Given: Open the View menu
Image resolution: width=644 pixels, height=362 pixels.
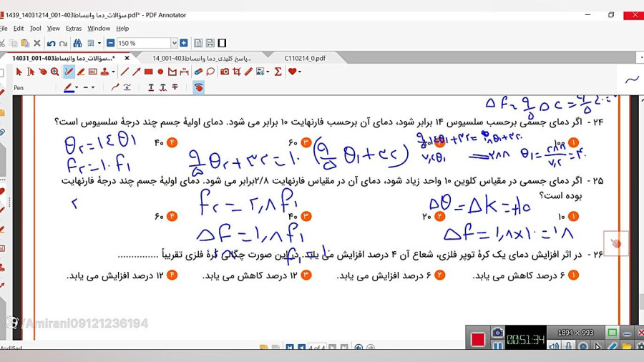Looking at the screenshot, I should point(54,29).
